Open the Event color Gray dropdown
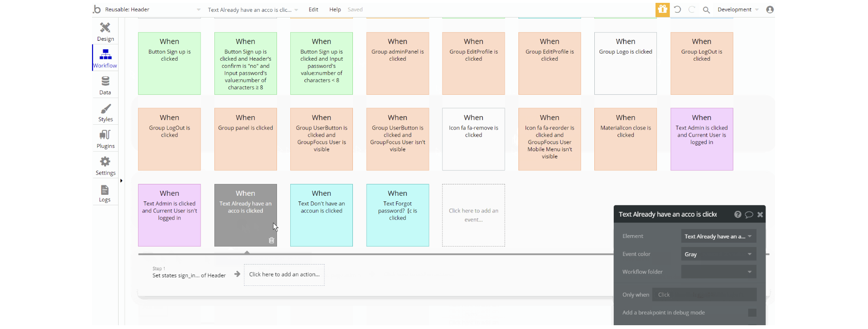Image resolution: width=868 pixels, height=329 pixels. click(x=719, y=254)
